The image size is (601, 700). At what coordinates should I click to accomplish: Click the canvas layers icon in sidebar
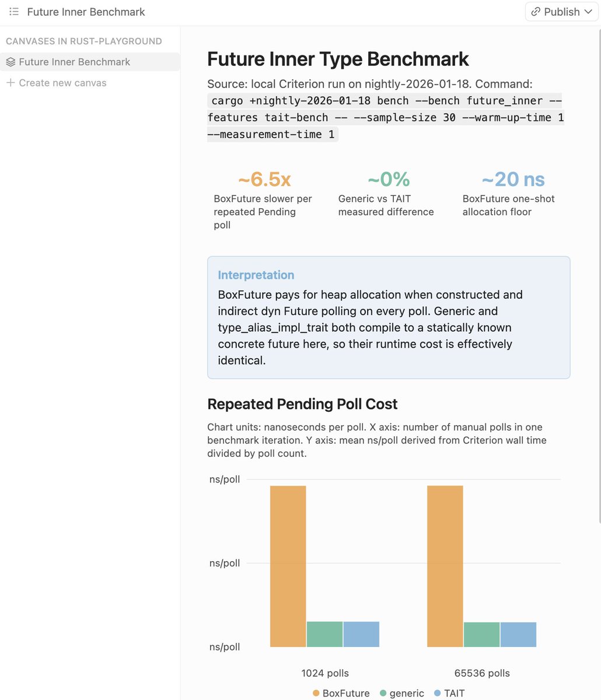click(11, 62)
